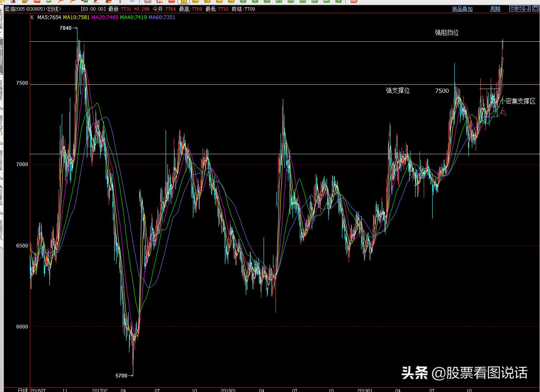Image resolution: width=540 pixels, height=392 pixels.
Task: Click the 201801 date axis label
Action: [x=229, y=390]
